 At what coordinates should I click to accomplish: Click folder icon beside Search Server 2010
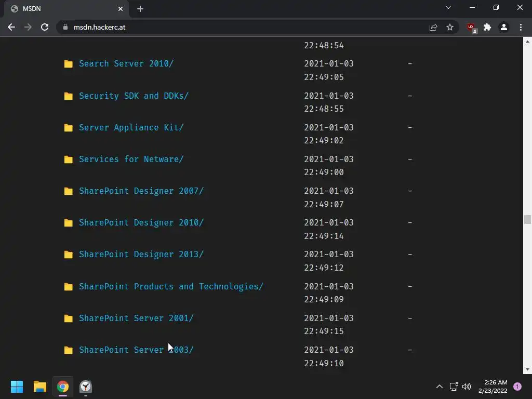pos(69,64)
